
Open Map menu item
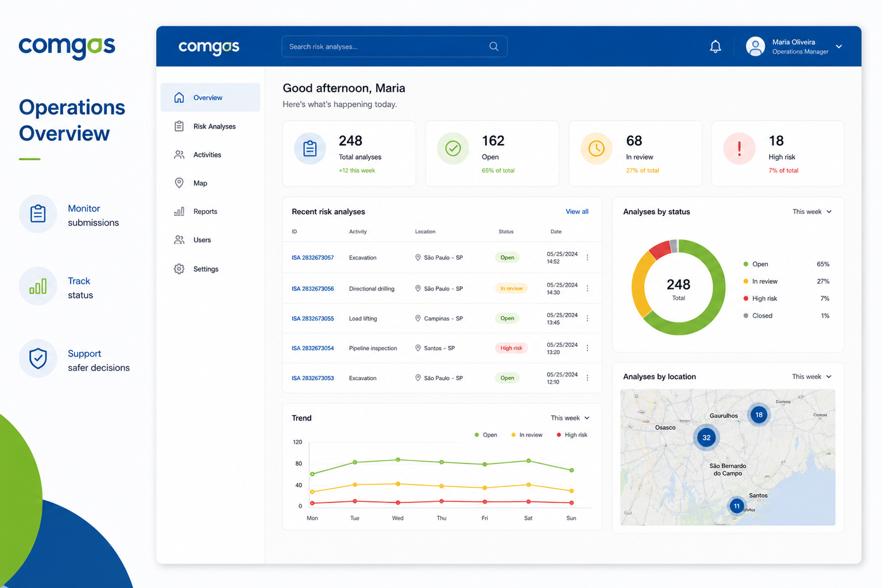click(210, 183)
